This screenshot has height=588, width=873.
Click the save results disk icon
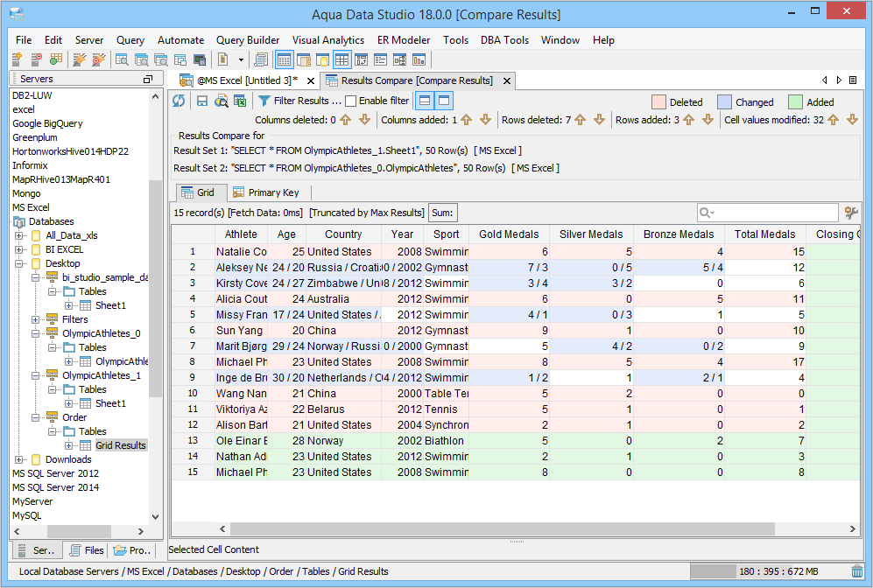202,101
